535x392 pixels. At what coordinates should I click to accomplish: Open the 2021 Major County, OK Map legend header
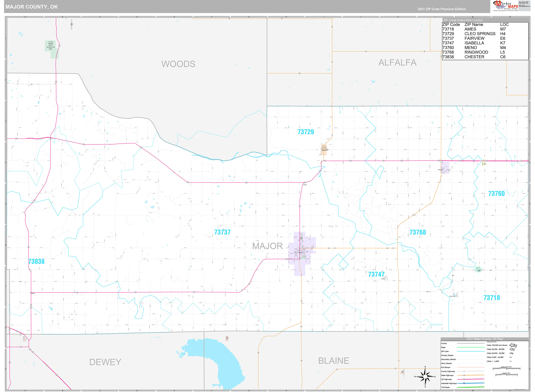tap(485, 339)
